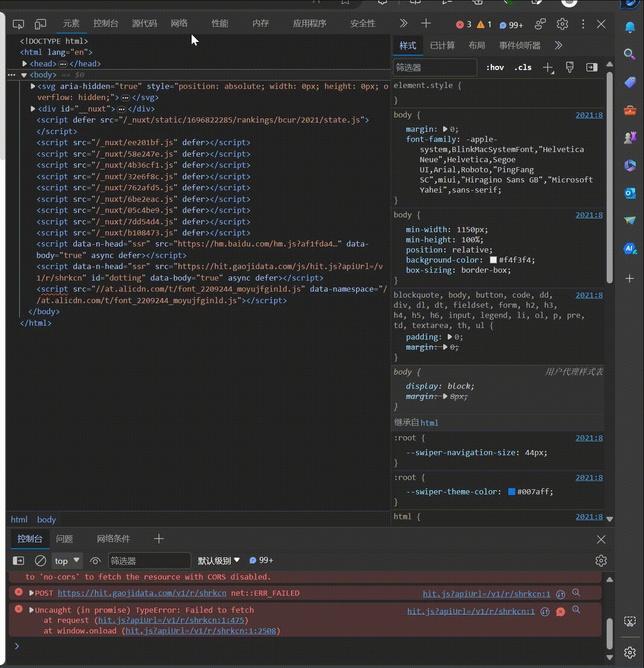
Task: Open the 已计算 styles tab
Action: pyautogui.click(x=442, y=45)
